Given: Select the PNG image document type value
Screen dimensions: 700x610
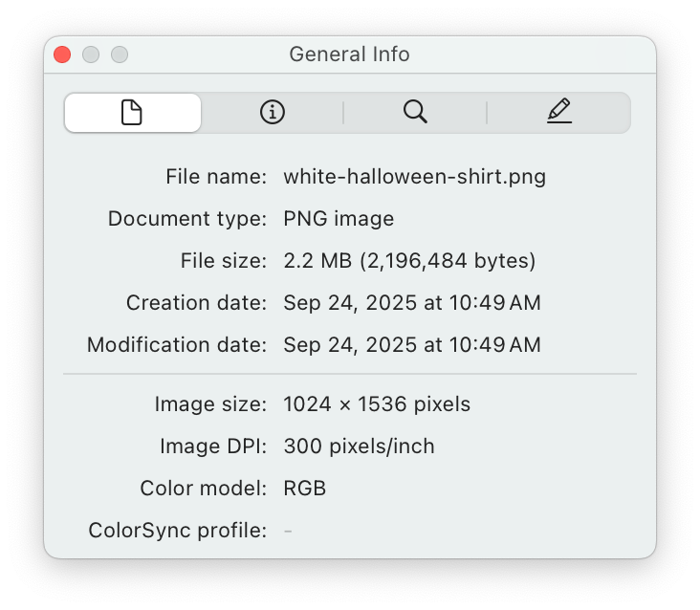Looking at the screenshot, I should tap(339, 219).
